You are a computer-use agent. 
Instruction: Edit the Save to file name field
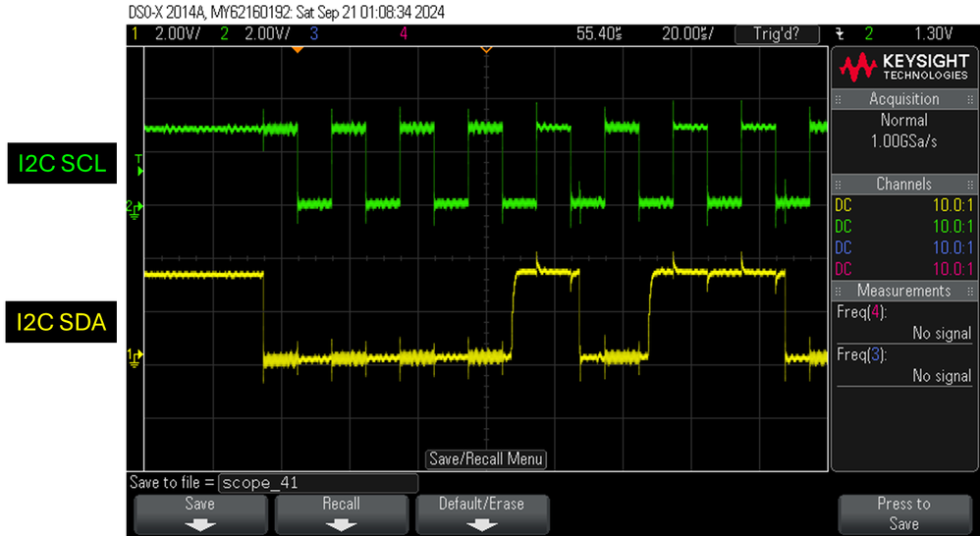(x=318, y=483)
